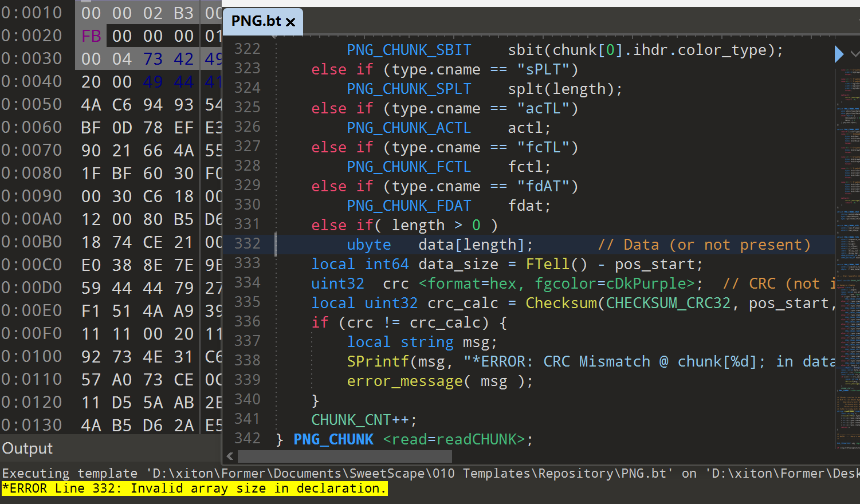The height and width of the screenshot is (504, 860).
Task: Click line number 332 in the gutter
Action: pyautogui.click(x=247, y=244)
